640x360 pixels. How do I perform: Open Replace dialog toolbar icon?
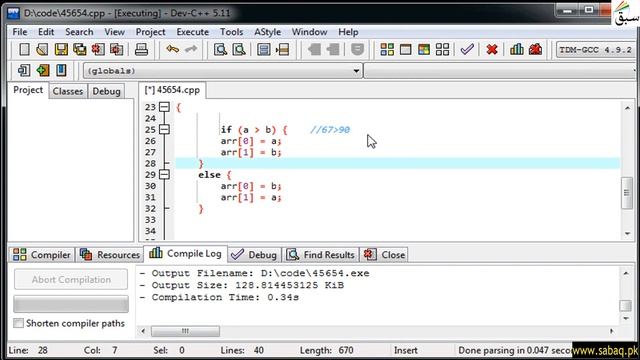pyautogui.click(x=239, y=49)
